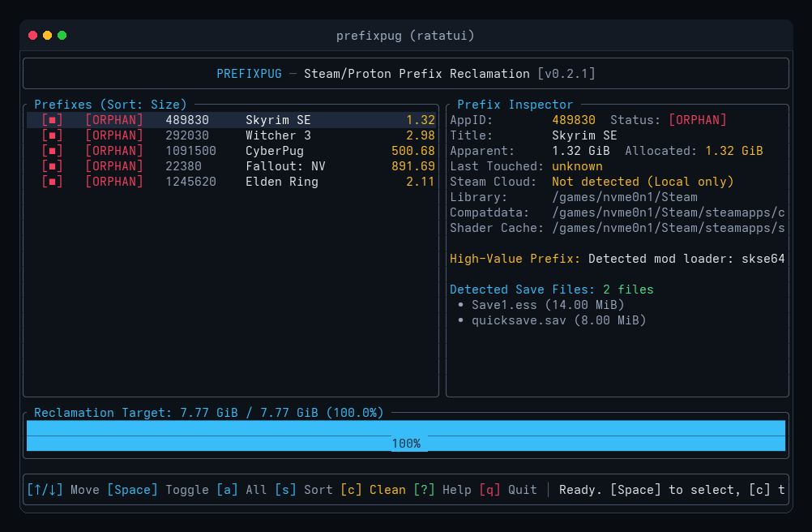Viewport: 812px width, 532px height.
Task: Toggle the Fallout: NV selection checkbox
Action: coord(52,166)
